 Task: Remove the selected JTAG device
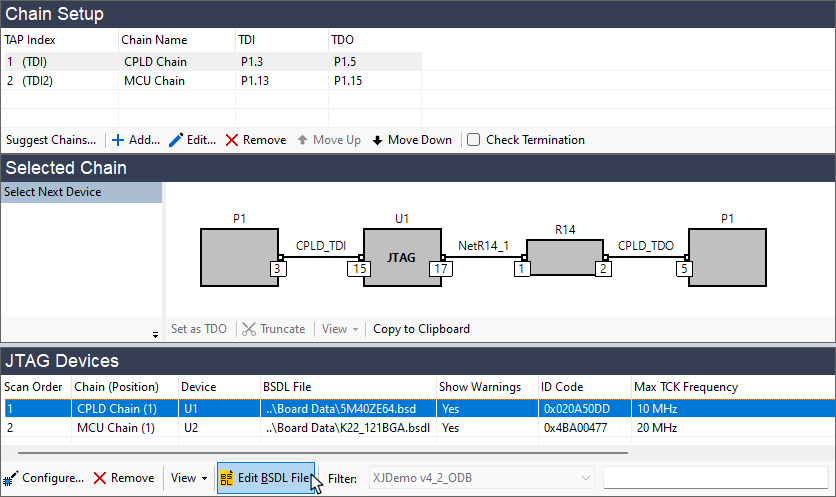pos(123,478)
